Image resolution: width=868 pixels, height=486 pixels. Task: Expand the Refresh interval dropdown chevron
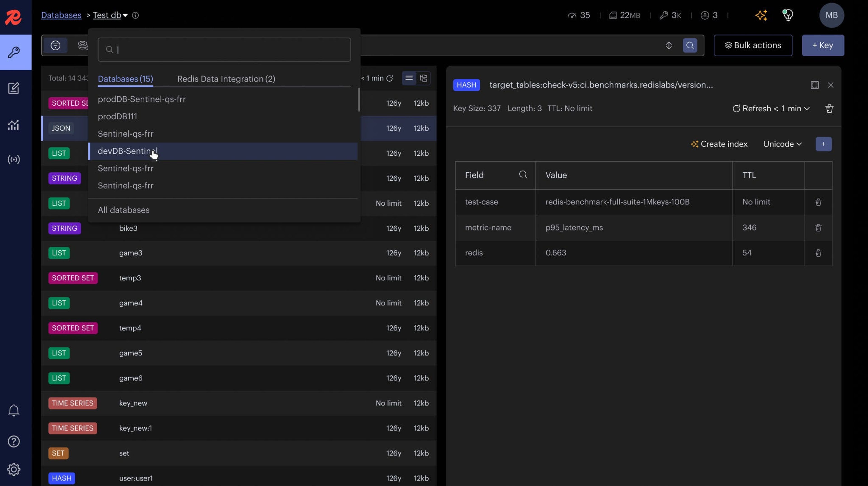(x=807, y=109)
